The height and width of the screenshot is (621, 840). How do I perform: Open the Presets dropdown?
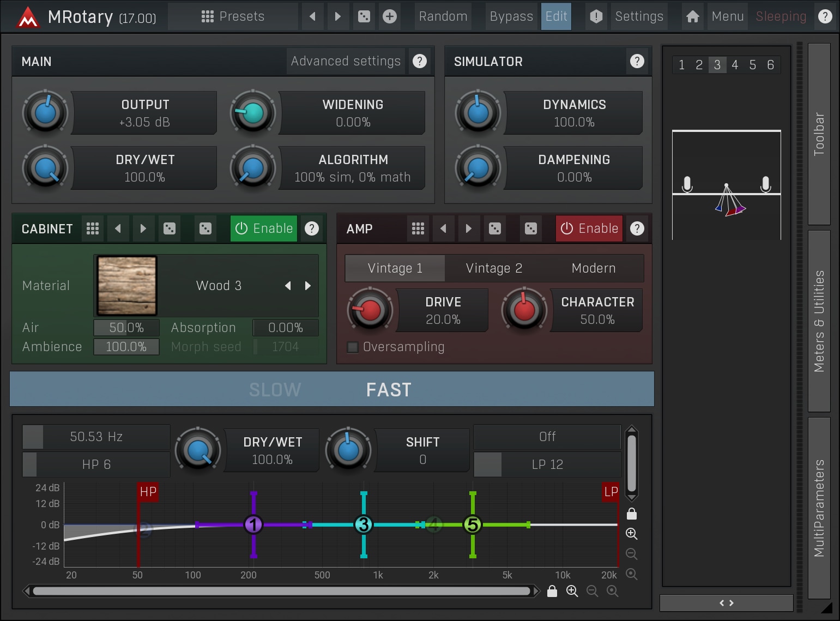[x=233, y=16]
